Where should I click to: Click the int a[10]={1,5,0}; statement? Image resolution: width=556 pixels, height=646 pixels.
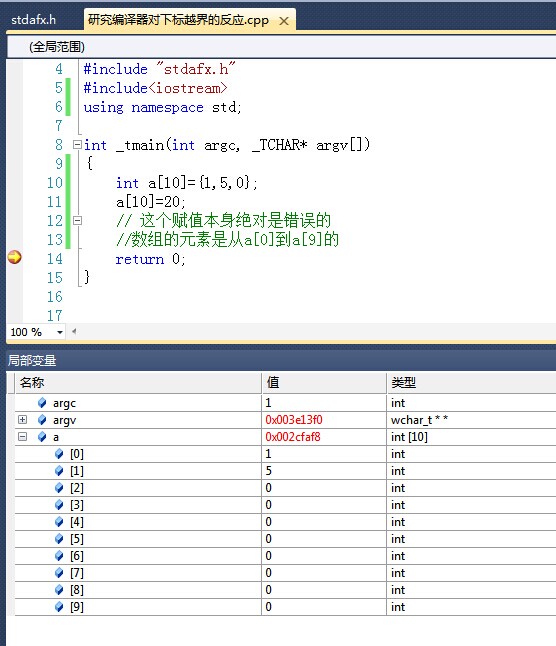(x=187, y=183)
